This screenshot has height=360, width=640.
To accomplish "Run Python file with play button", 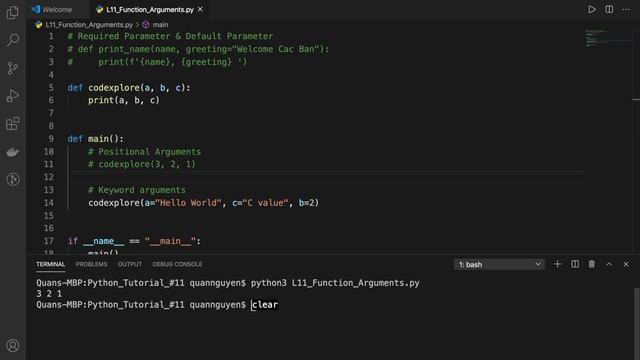I will click(591, 9).
